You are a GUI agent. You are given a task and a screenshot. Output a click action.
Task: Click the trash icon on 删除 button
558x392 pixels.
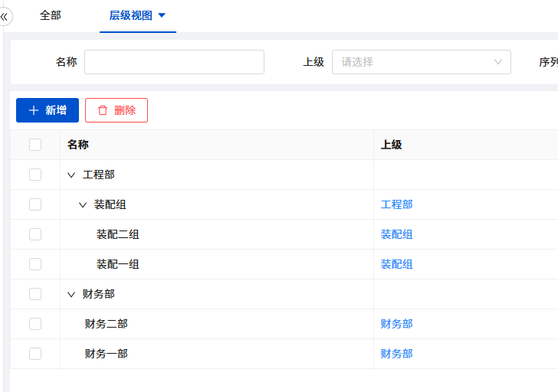click(103, 110)
